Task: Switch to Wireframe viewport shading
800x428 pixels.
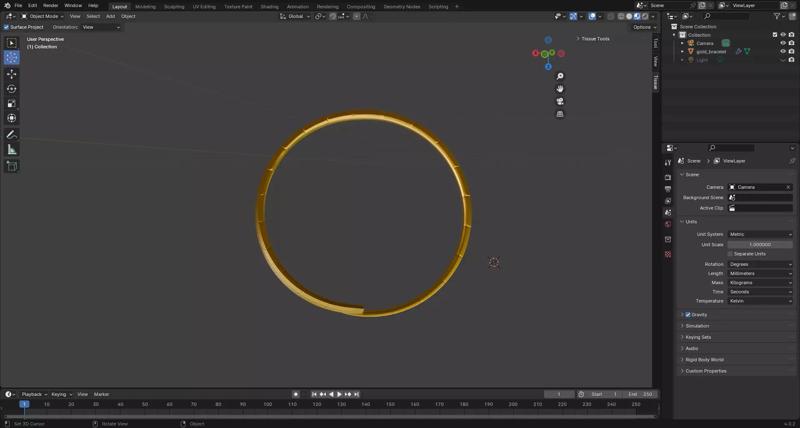Action: pyautogui.click(x=621, y=16)
